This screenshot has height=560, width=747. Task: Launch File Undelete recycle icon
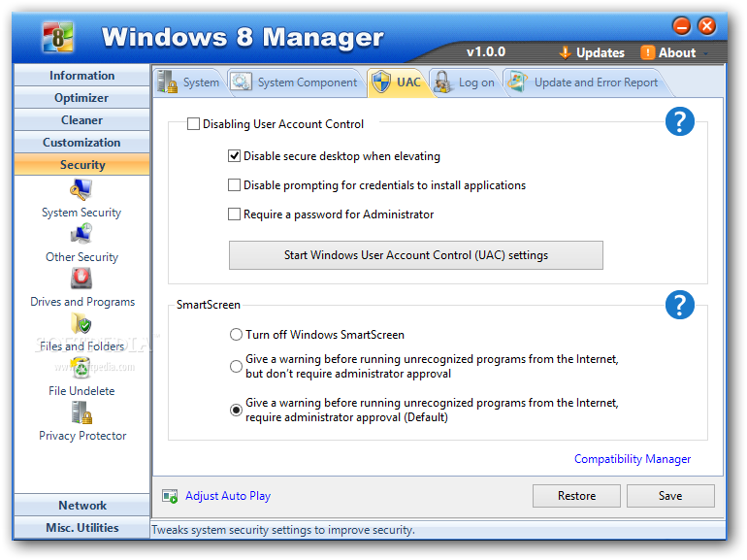(x=81, y=368)
